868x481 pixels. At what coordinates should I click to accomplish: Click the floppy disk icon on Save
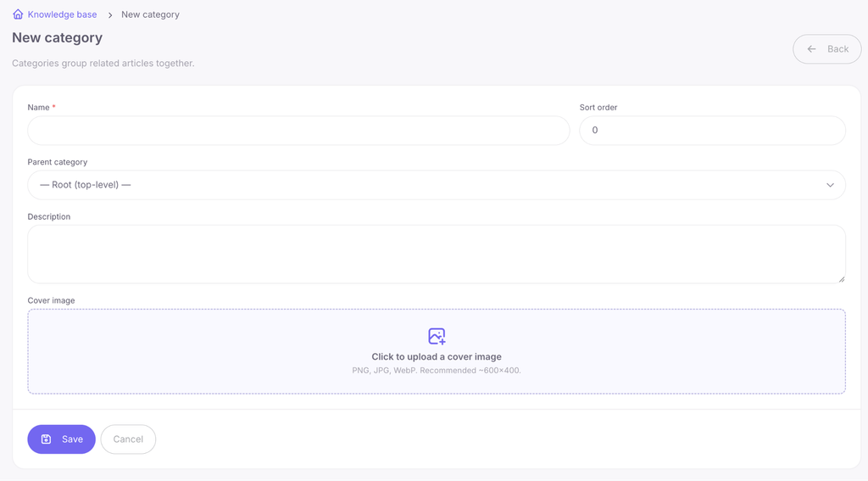point(47,439)
